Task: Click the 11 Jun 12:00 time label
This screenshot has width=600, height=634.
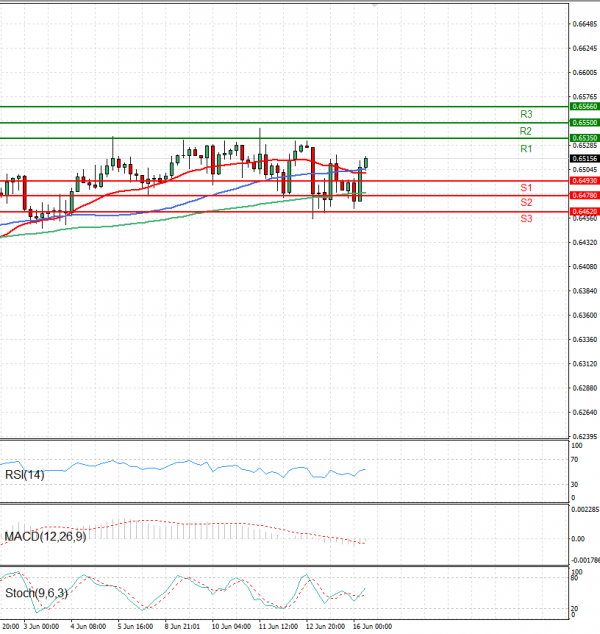Action: coord(278,627)
